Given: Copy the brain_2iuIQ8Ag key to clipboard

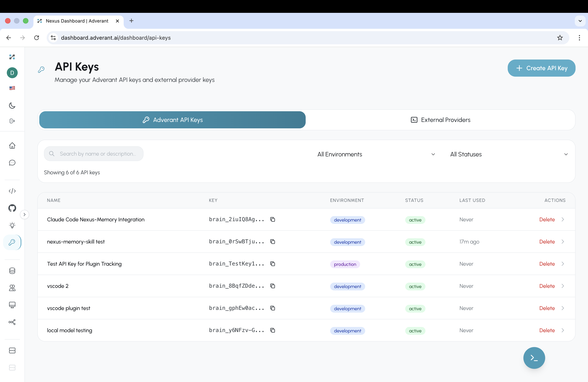Looking at the screenshot, I should tap(273, 219).
